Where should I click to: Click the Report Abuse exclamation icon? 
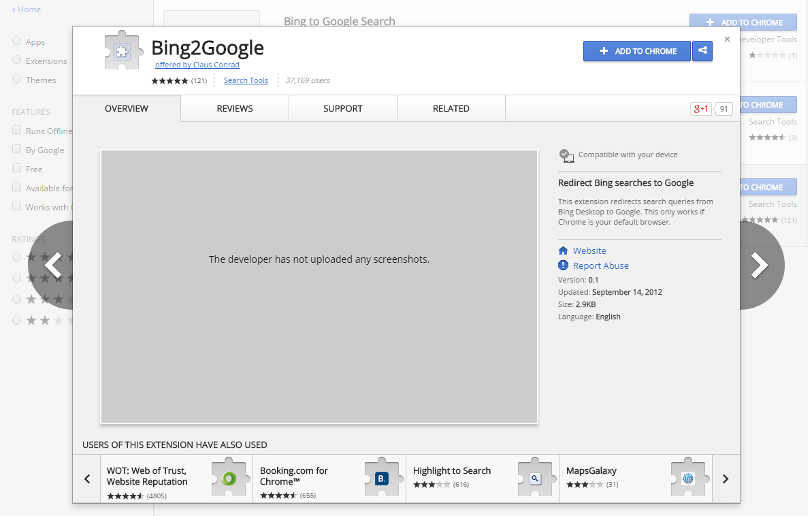tap(563, 265)
